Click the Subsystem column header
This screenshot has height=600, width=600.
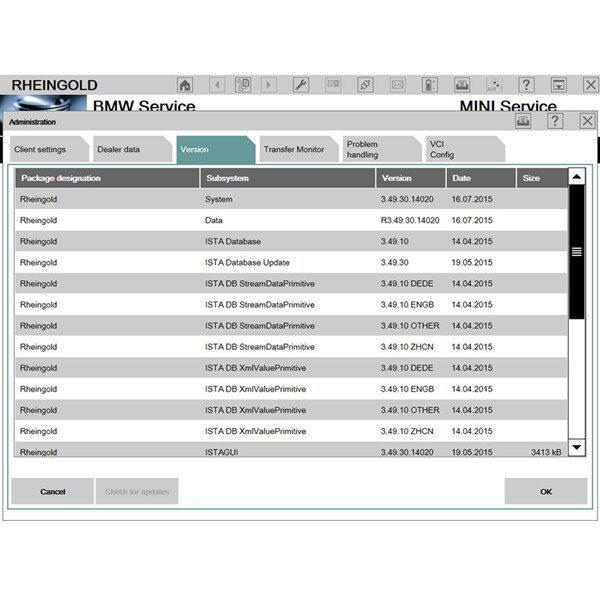(288, 178)
